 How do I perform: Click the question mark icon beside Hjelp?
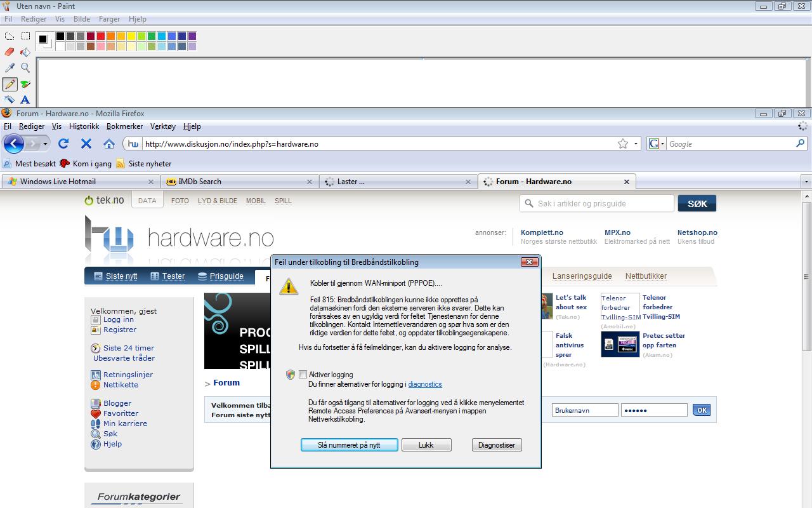click(x=96, y=444)
